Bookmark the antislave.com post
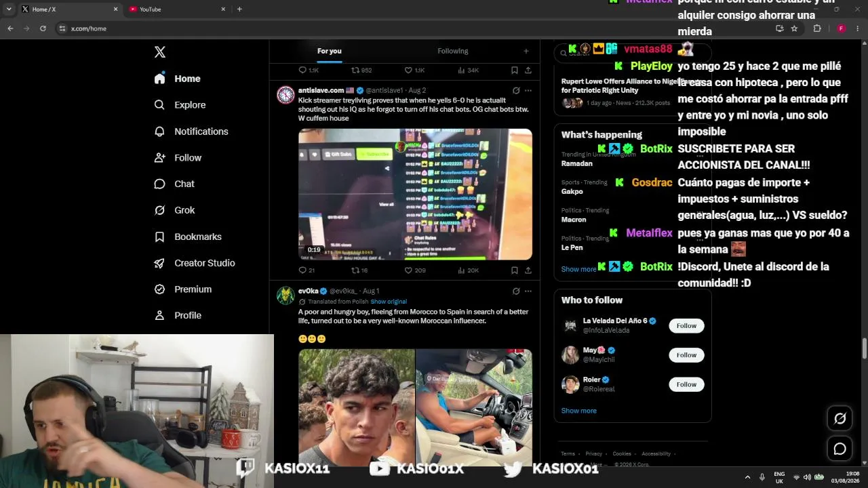 click(514, 270)
